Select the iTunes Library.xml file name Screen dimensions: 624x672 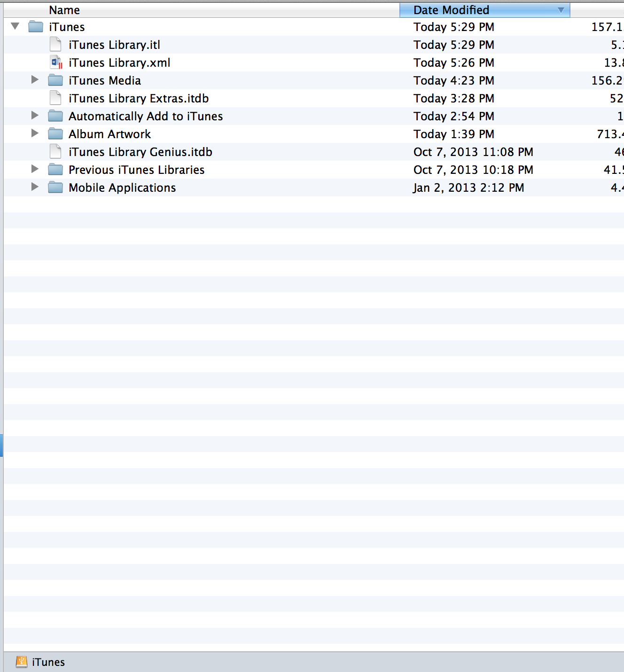[x=119, y=63]
